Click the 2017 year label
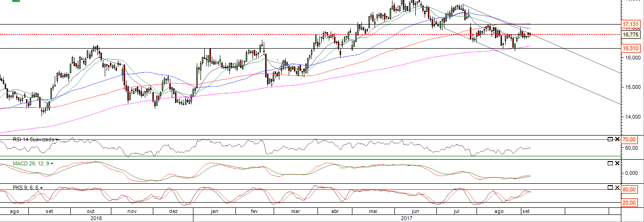 tap(406, 218)
